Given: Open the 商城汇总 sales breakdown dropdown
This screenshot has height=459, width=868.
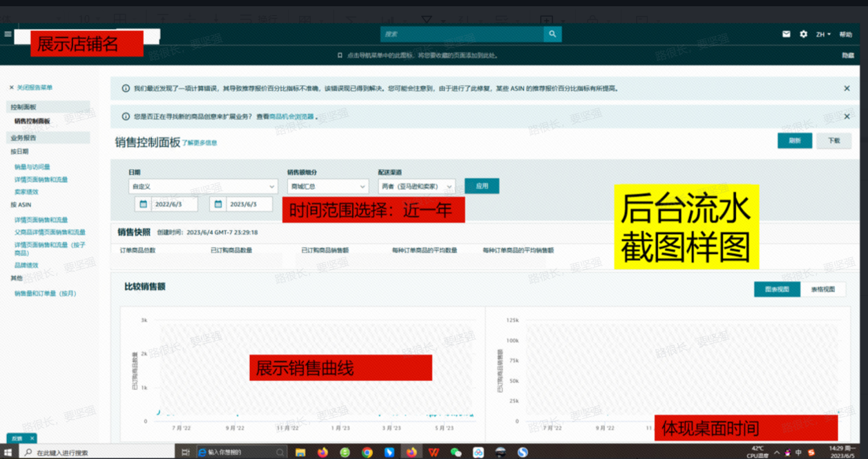Looking at the screenshot, I should [x=327, y=186].
